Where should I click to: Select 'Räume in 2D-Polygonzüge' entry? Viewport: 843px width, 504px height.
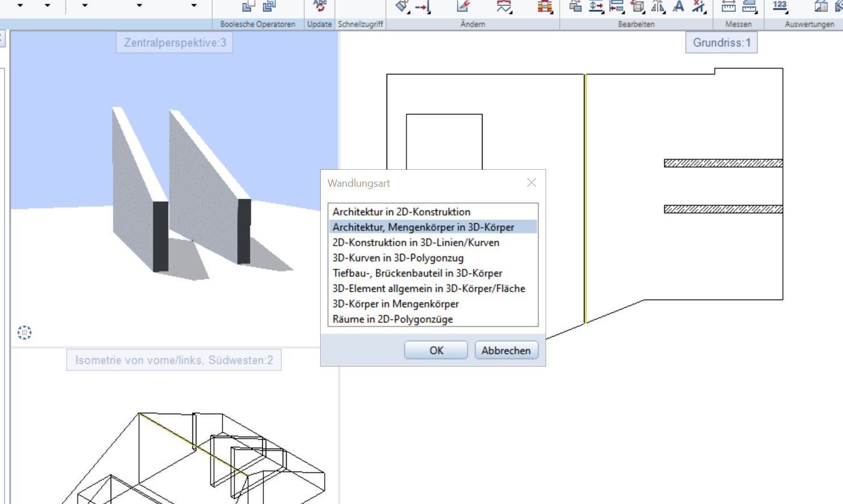click(393, 319)
